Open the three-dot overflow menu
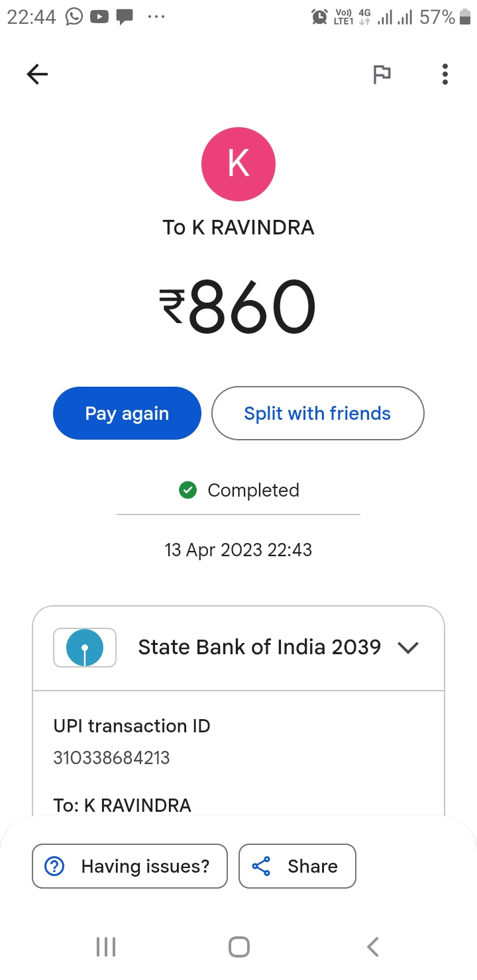The image size is (477, 980). pos(445,74)
